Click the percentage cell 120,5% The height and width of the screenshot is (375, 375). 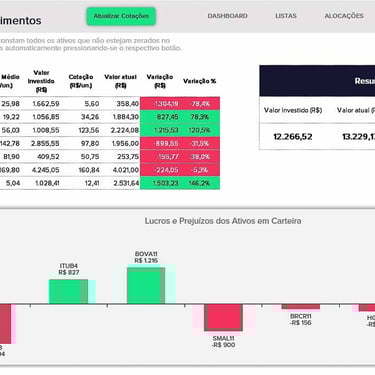(x=200, y=130)
